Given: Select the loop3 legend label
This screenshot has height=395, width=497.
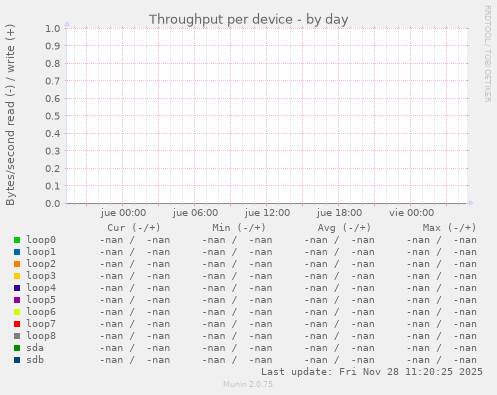Looking at the screenshot, I should (41, 276).
